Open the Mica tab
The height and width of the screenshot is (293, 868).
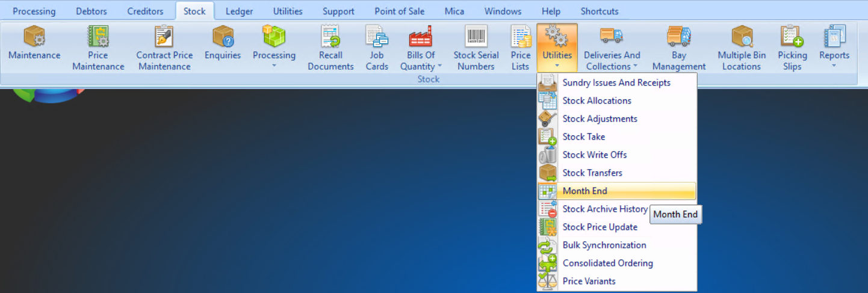tap(454, 11)
